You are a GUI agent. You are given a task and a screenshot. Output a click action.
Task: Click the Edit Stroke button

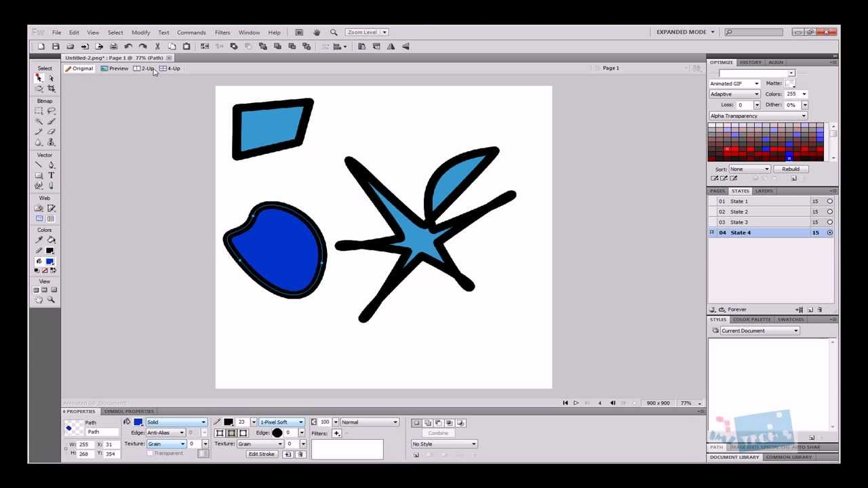click(x=261, y=454)
